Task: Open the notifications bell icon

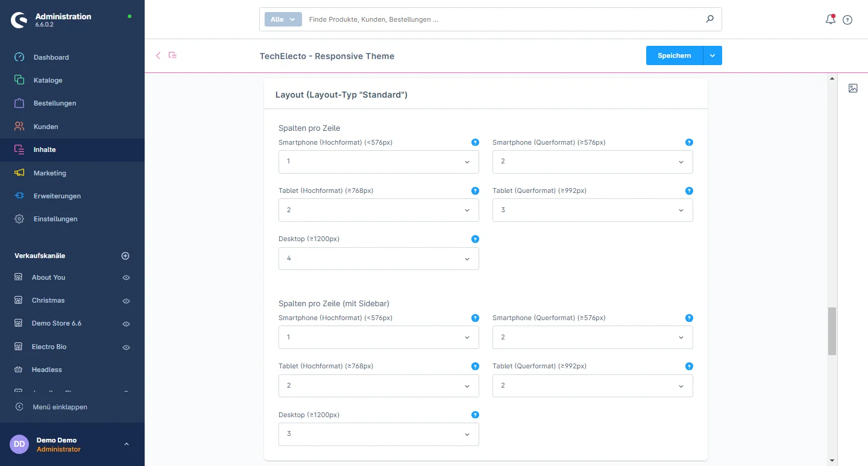Action: tap(830, 19)
